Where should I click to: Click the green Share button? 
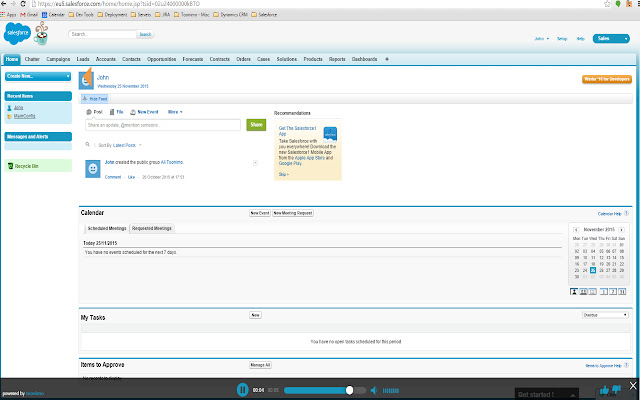(x=256, y=125)
